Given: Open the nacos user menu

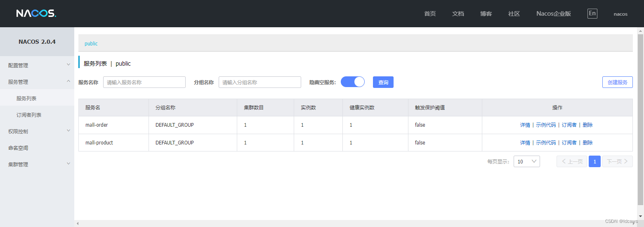Looking at the screenshot, I should tap(620, 14).
